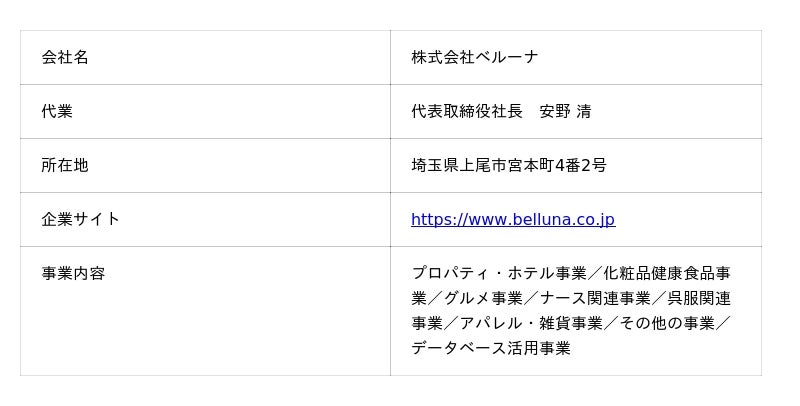Select the 代表取締役社長 title text
This screenshot has height=406, width=800.
click(x=466, y=112)
